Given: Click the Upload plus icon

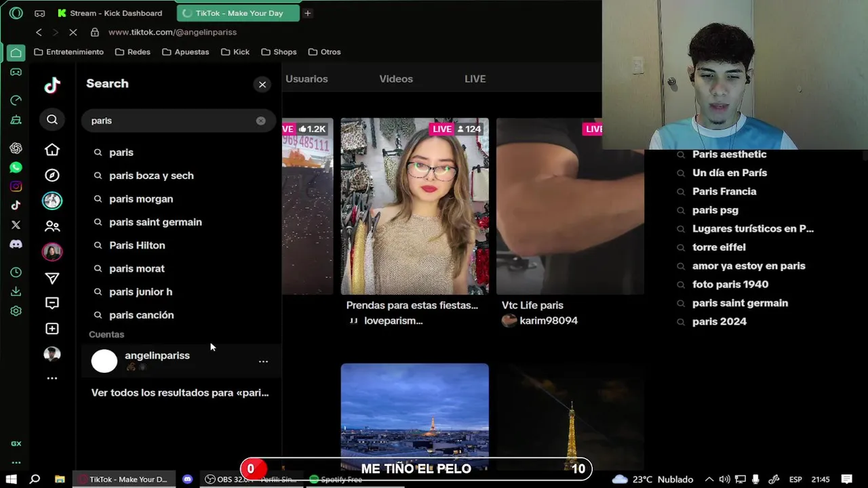Looking at the screenshot, I should (x=52, y=329).
